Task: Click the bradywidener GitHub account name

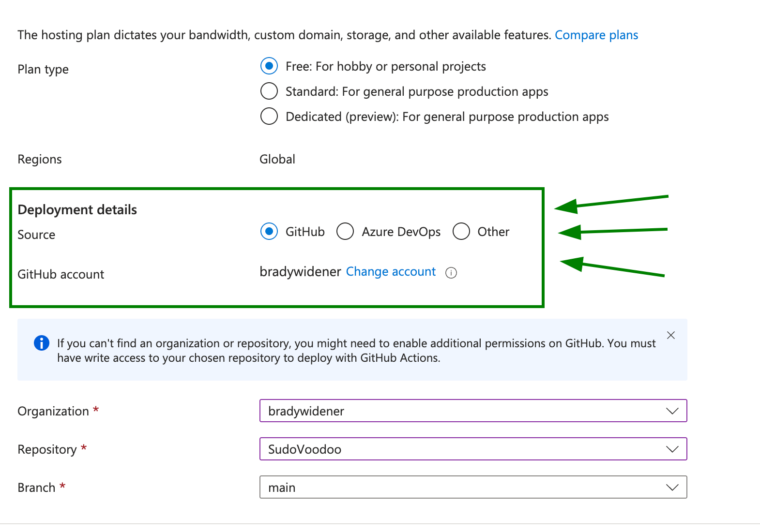Action: 301,272
